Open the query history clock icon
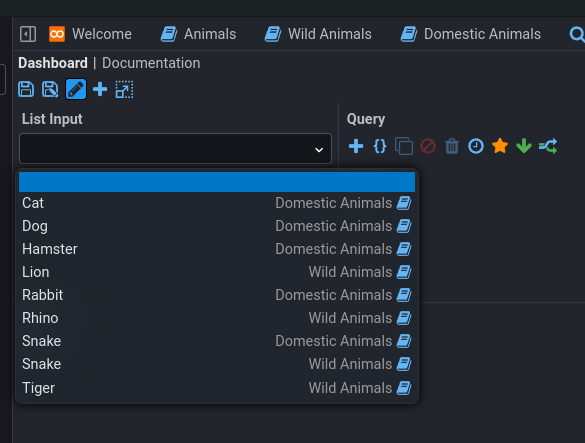The image size is (585, 443). click(x=476, y=146)
